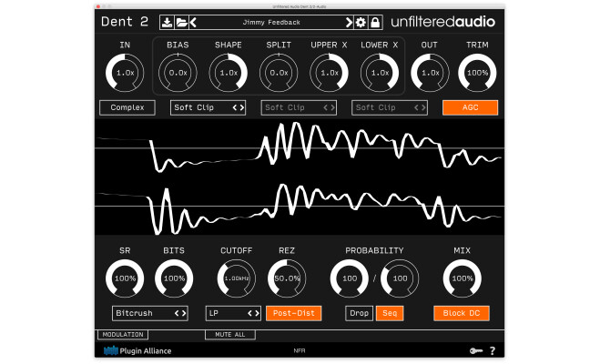This screenshot has width=600, height=364.
Task: Open help question mark icon
Action: pyautogui.click(x=493, y=350)
